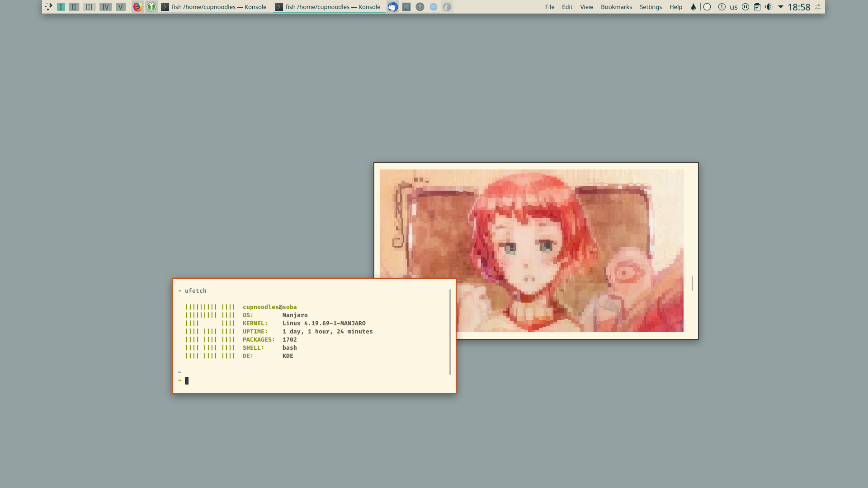Switch to virtual desktop I
The image size is (868, 488).
[61, 7]
